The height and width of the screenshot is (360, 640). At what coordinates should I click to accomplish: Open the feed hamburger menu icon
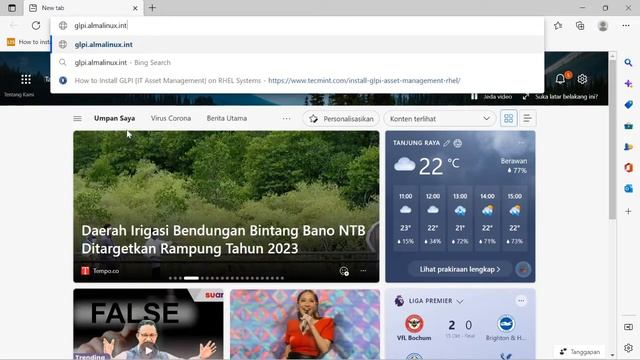tap(78, 118)
